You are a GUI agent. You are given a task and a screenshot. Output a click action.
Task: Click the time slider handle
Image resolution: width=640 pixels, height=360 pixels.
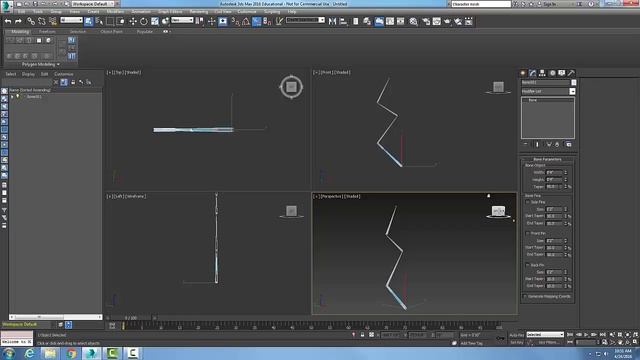(131, 318)
